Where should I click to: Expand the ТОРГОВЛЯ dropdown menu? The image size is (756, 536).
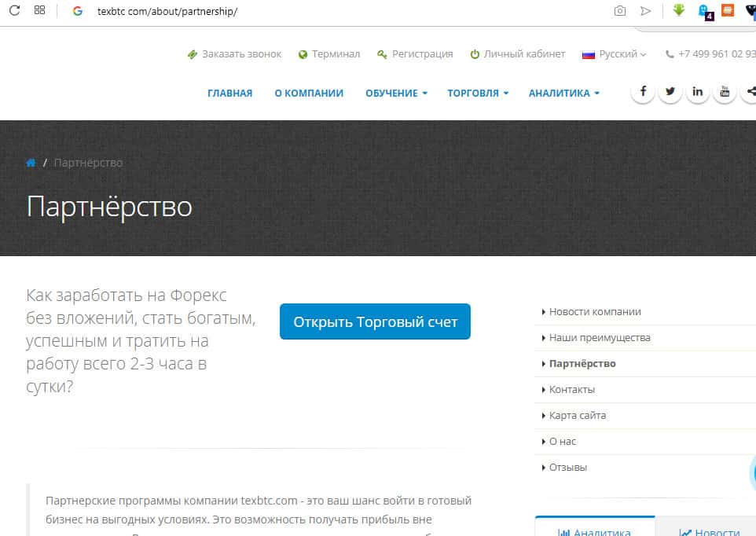point(478,93)
